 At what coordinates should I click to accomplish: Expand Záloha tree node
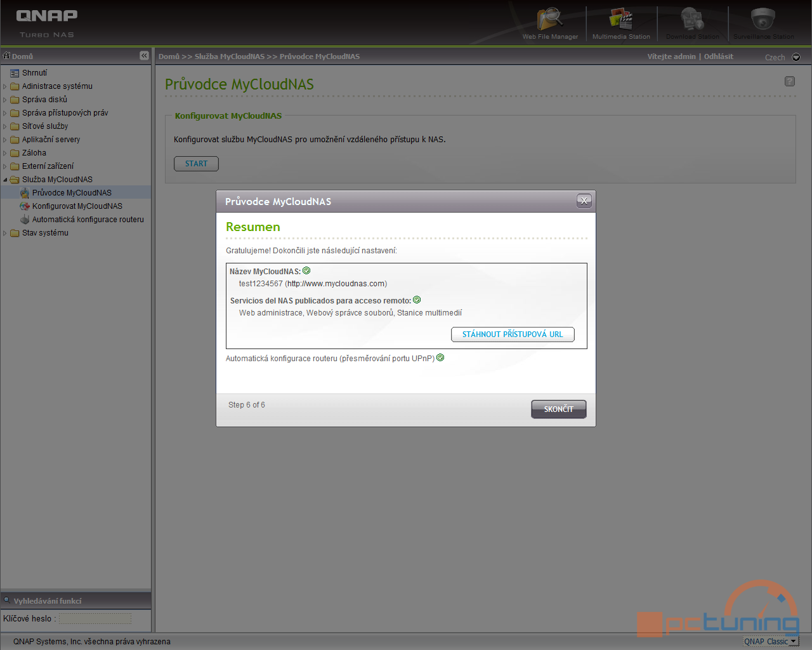click(5, 153)
